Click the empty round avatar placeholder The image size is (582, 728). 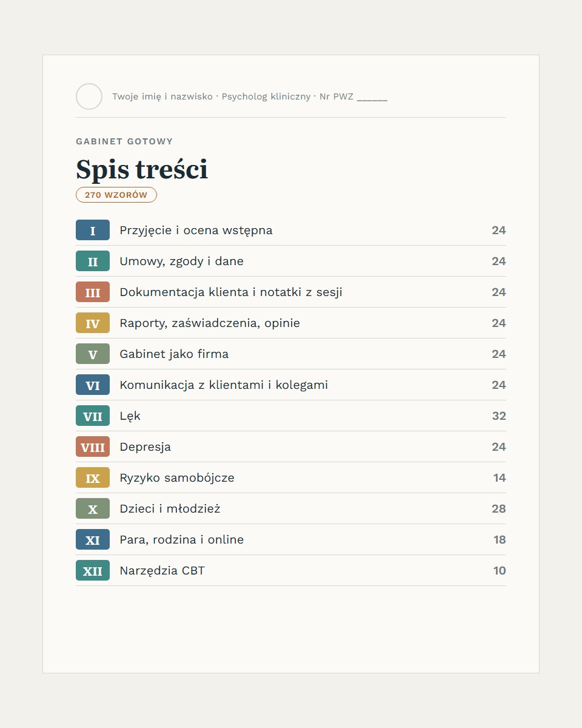click(x=89, y=96)
